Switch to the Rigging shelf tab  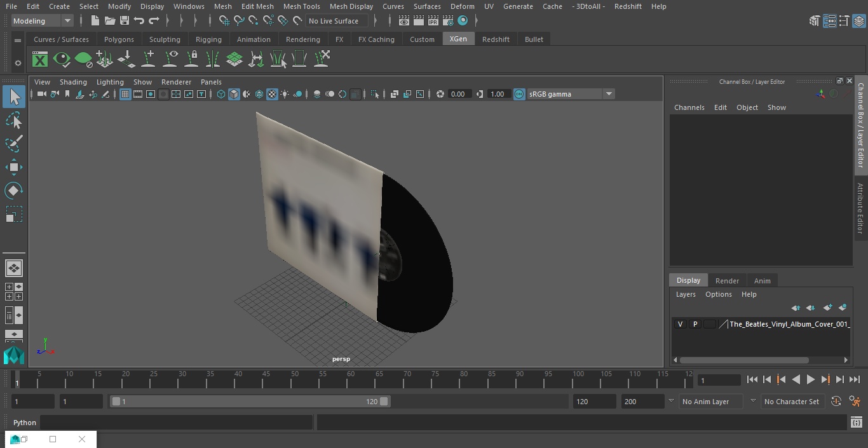(208, 39)
